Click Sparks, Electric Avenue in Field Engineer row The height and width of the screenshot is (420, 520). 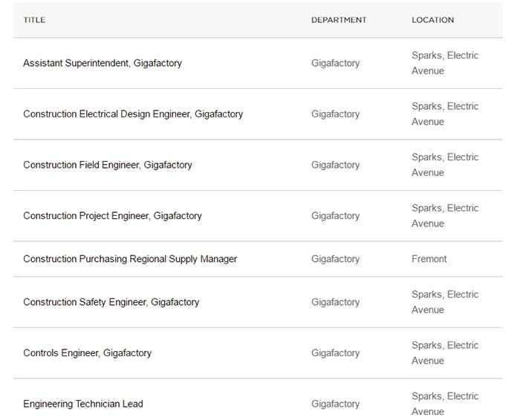click(x=445, y=165)
